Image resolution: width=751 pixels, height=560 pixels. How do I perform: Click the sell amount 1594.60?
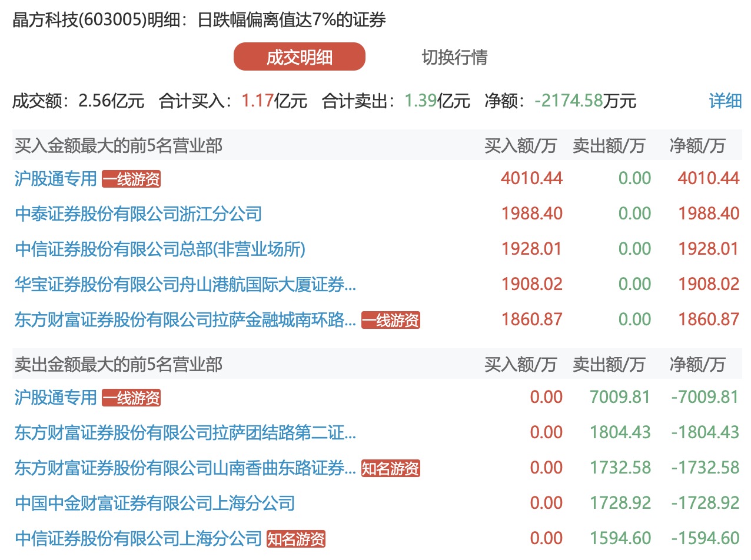pos(620,538)
